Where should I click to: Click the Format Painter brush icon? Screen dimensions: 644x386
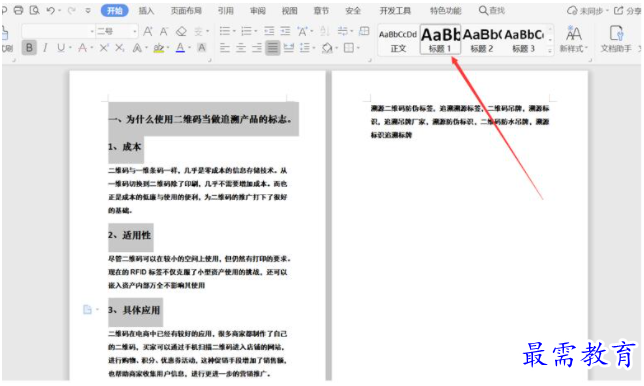point(5,32)
